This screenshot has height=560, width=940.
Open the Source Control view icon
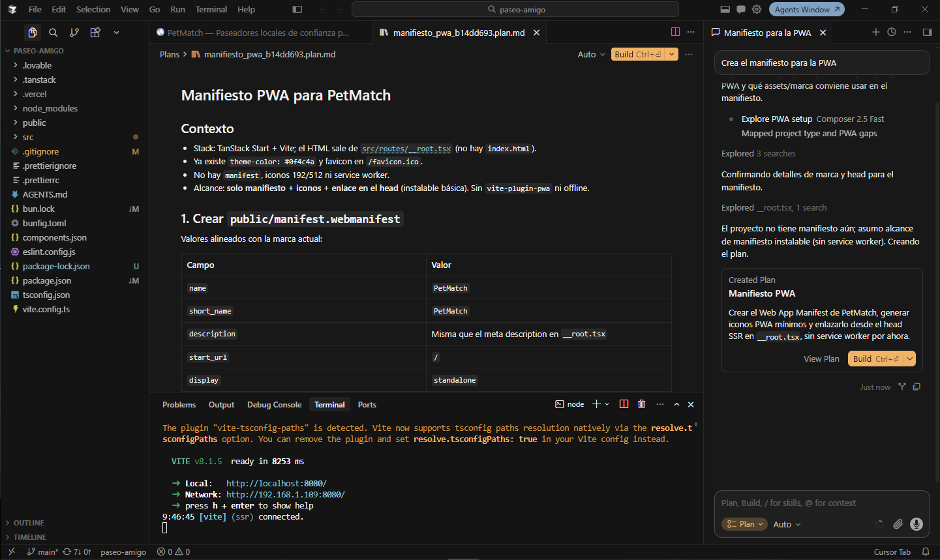74,33
